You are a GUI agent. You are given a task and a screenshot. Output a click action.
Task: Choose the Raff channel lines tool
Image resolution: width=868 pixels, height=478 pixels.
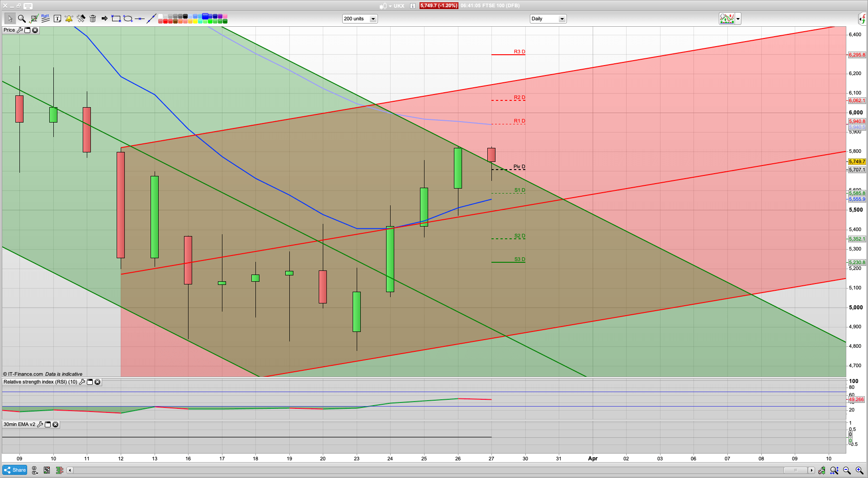pyautogui.click(x=45, y=19)
